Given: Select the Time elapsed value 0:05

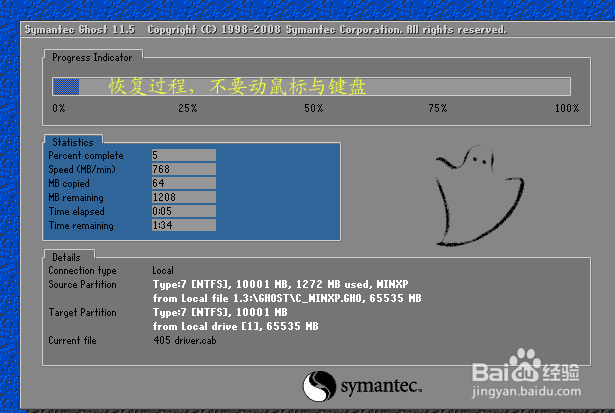Looking at the screenshot, I should click(184, 211).
